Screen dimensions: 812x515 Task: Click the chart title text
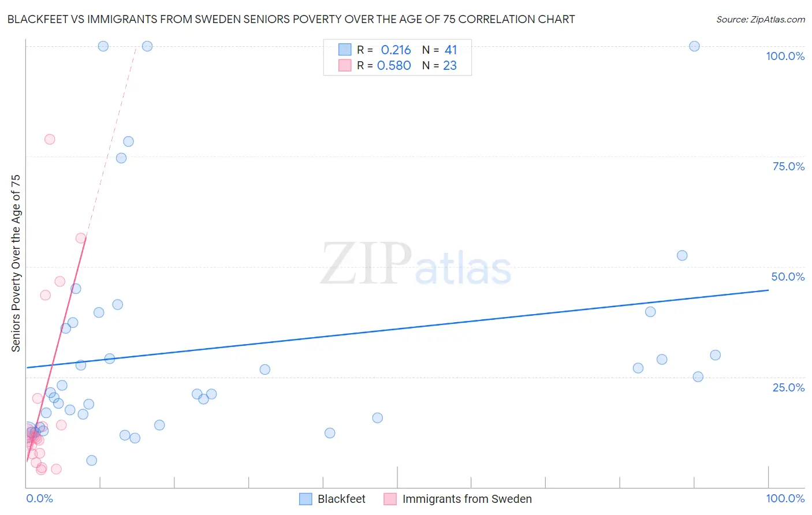pyautogui.click(x=291, y=19)
